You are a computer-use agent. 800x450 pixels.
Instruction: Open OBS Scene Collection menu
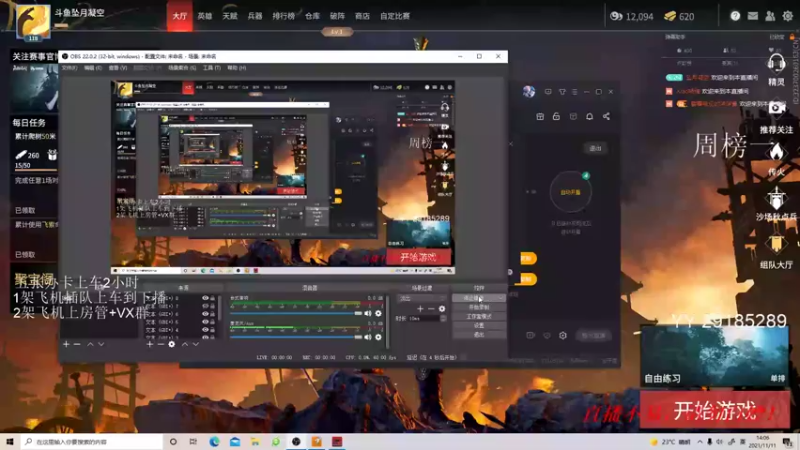tap(182, 68)
